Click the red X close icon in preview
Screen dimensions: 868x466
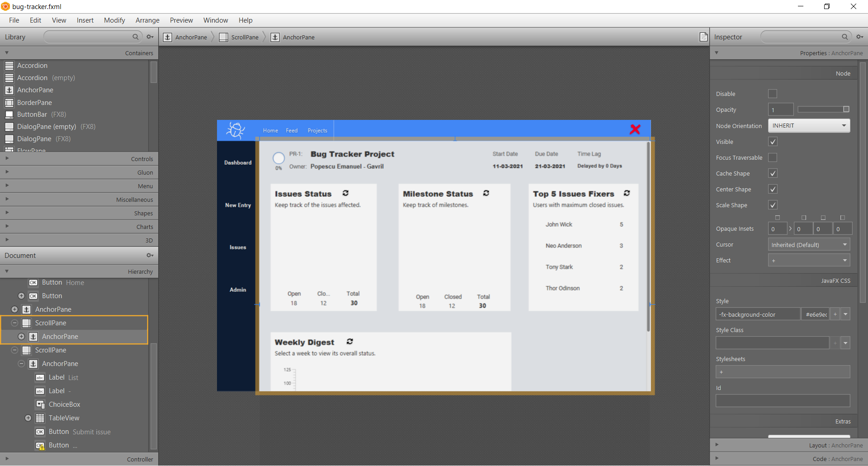[x=635, y=129]
